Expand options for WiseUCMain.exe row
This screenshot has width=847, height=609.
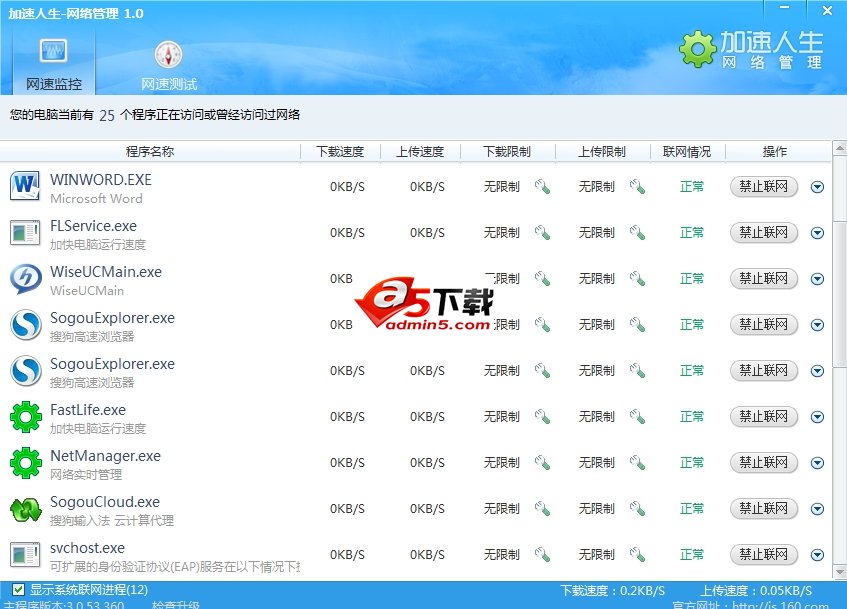click(x=817, y=279)
